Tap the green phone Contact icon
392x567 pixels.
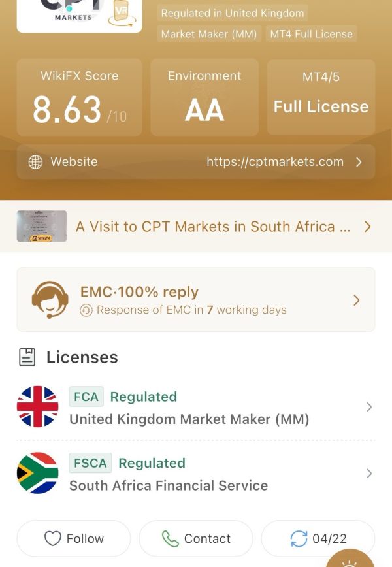(171, 538)
